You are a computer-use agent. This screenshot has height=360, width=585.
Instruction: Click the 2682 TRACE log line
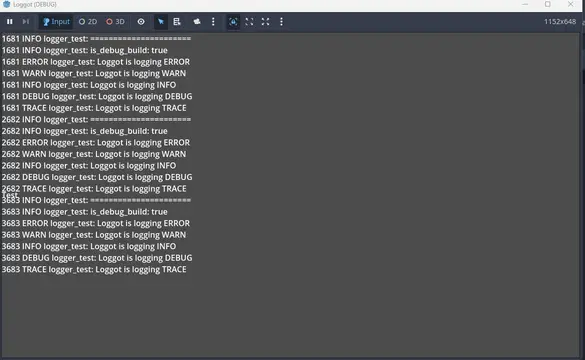pyautogui.click(x=94, y=189)
